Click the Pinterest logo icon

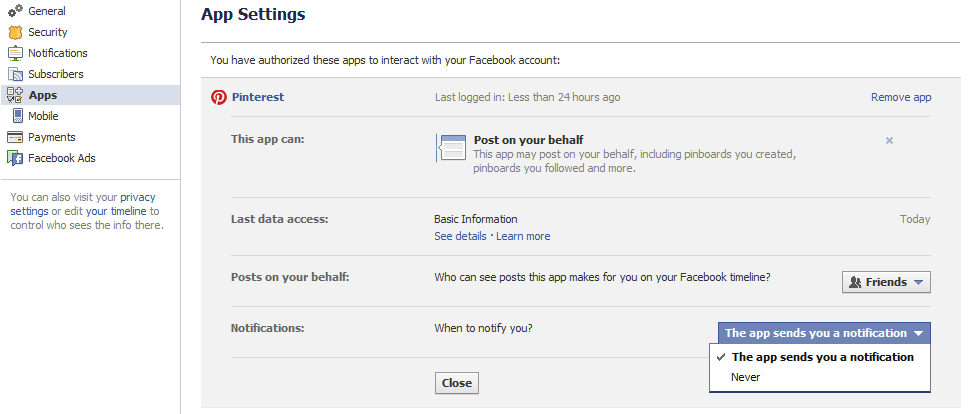click(x=219, y=97)
